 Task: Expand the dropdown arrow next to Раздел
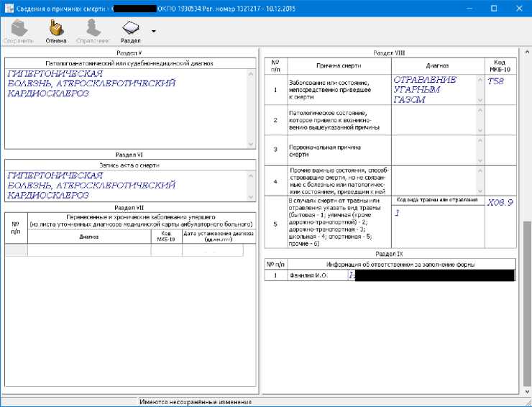[x=153, y=32]
